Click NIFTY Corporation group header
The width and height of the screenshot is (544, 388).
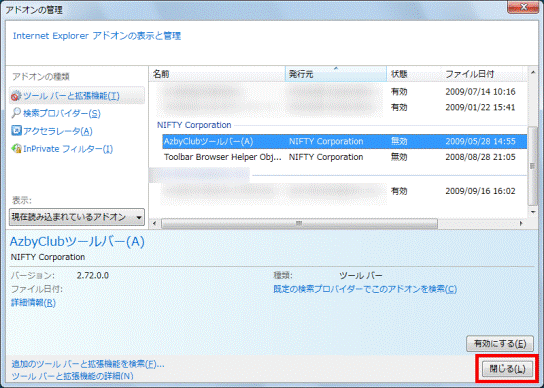click(194, 125)
